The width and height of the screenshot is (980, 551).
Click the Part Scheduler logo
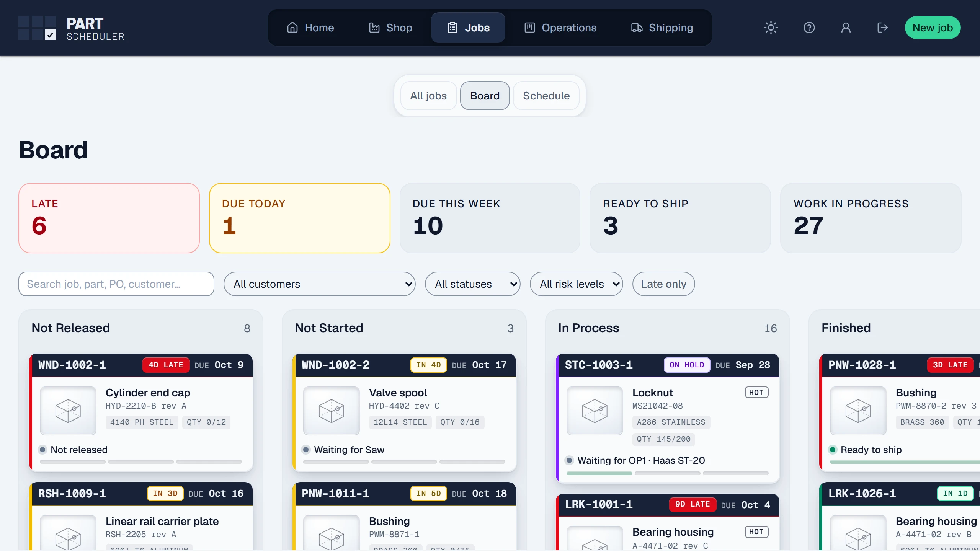point(71,28)
